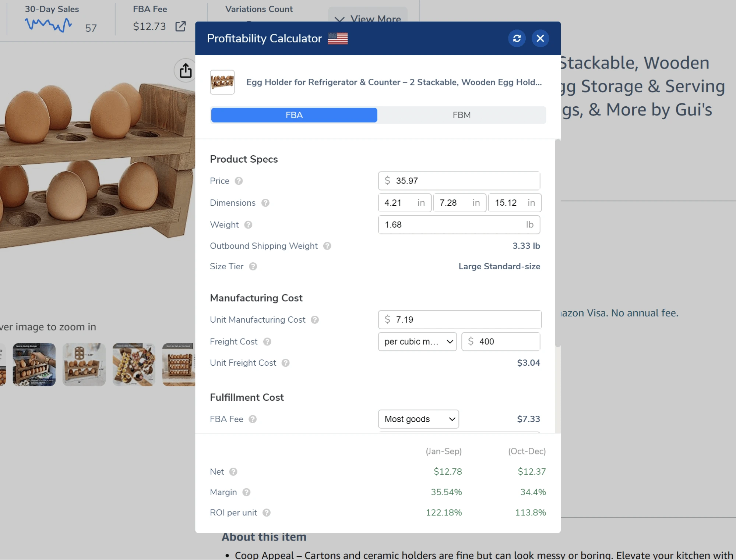Click help icon next to Margin

[x=246, y=492]
